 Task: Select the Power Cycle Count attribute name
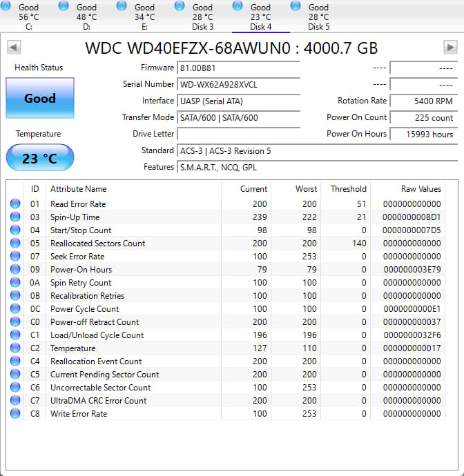coord(84,309)
